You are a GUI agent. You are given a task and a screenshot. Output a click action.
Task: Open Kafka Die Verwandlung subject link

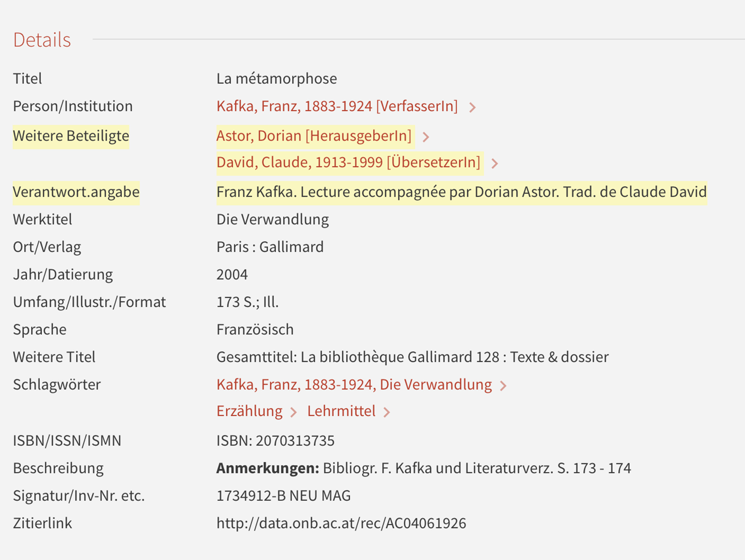(x=354, y=385)
